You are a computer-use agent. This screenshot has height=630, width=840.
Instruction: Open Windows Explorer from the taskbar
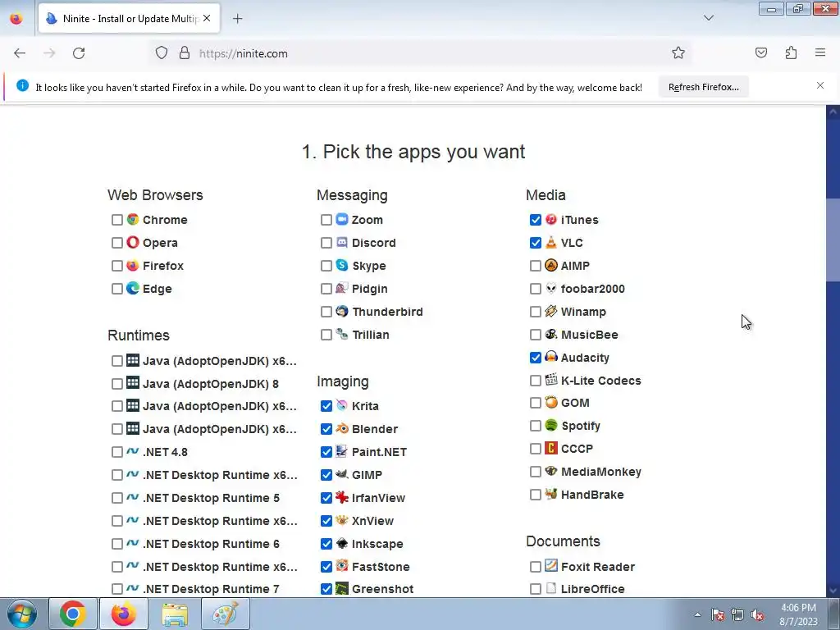pyautogui.click(x=175, y=614)
